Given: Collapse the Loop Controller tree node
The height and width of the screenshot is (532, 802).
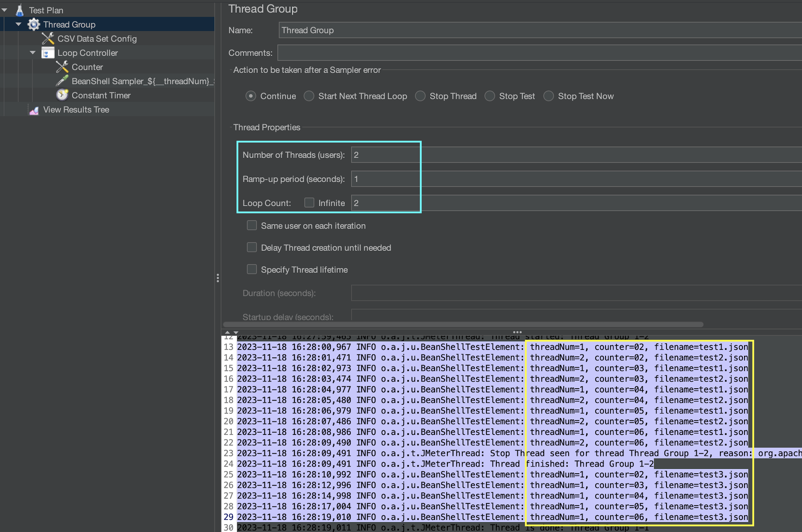Looking at the screenshot, I should [x=33, y=53].
